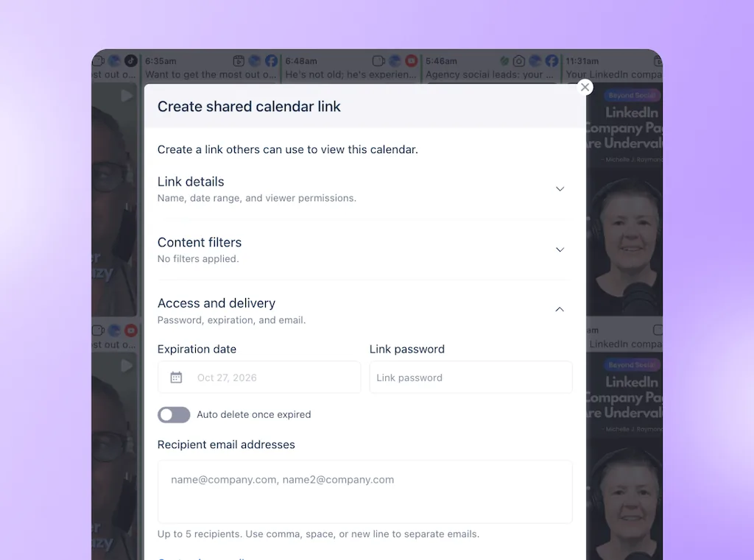Collapse the Access and delivery section chevron
The image size is (754, 560).
tap(560, 309)
